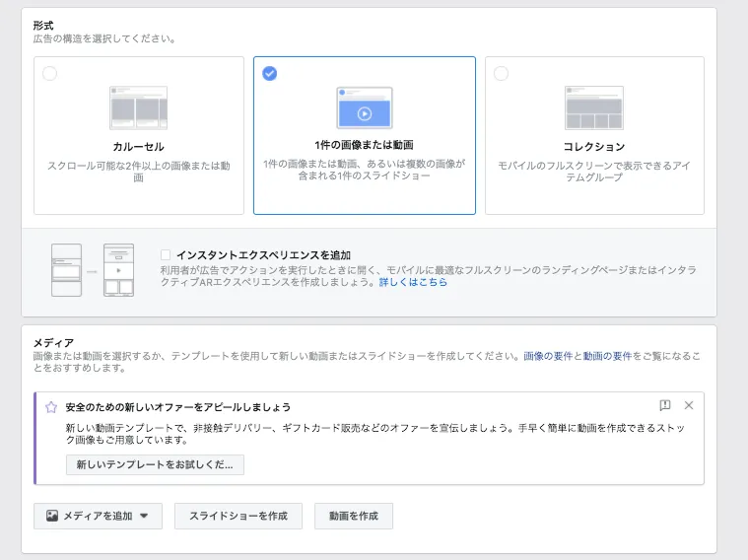Click the インスタントエクスペリエンスを追加 label text

[x=264, y=255]
